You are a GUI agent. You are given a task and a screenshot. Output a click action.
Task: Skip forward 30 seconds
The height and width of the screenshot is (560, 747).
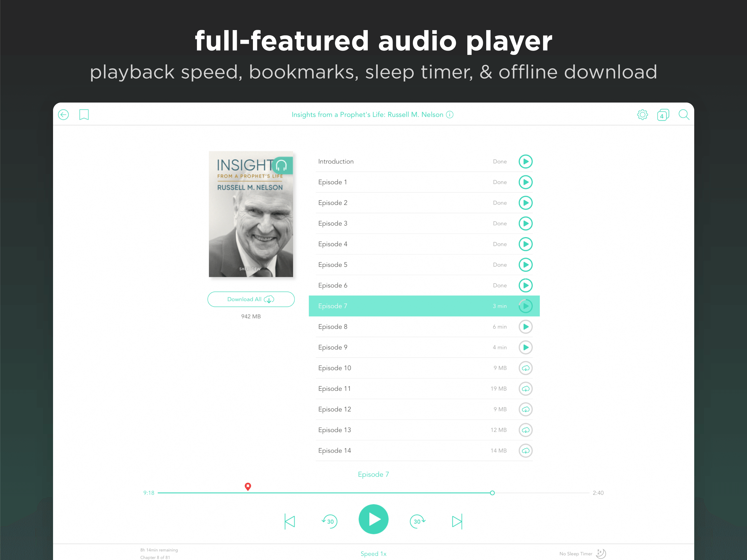coord(418,521)
